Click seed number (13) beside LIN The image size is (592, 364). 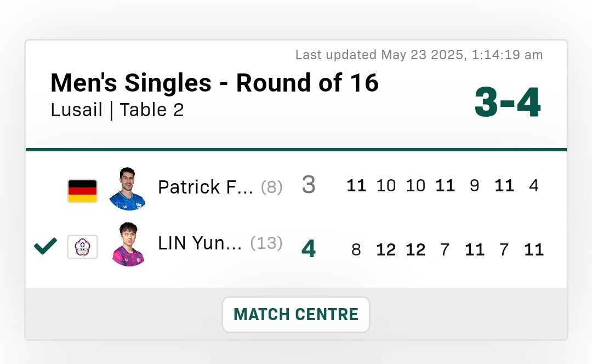[x=266, y=243]
